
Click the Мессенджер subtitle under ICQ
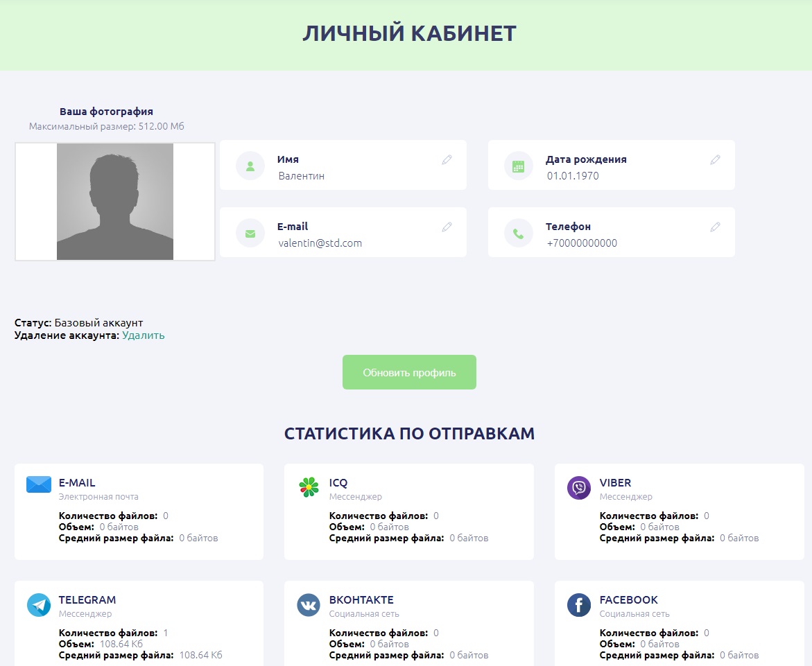tap(356, 497)
